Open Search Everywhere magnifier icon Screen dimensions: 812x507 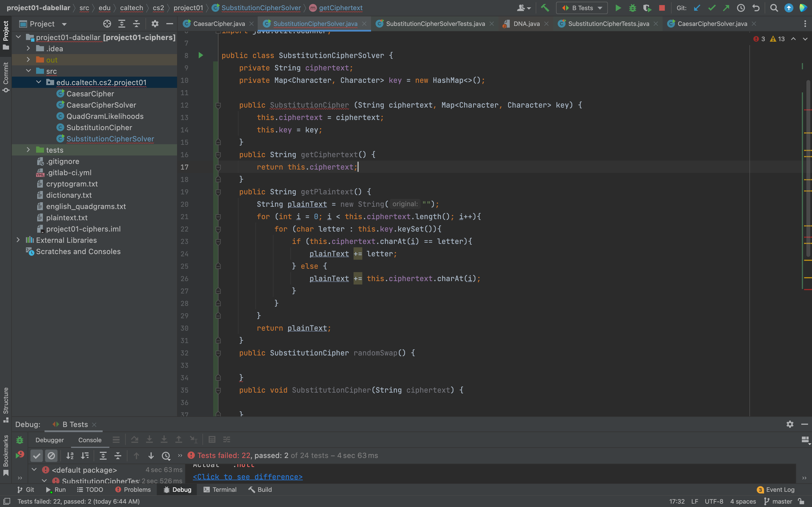774,8
